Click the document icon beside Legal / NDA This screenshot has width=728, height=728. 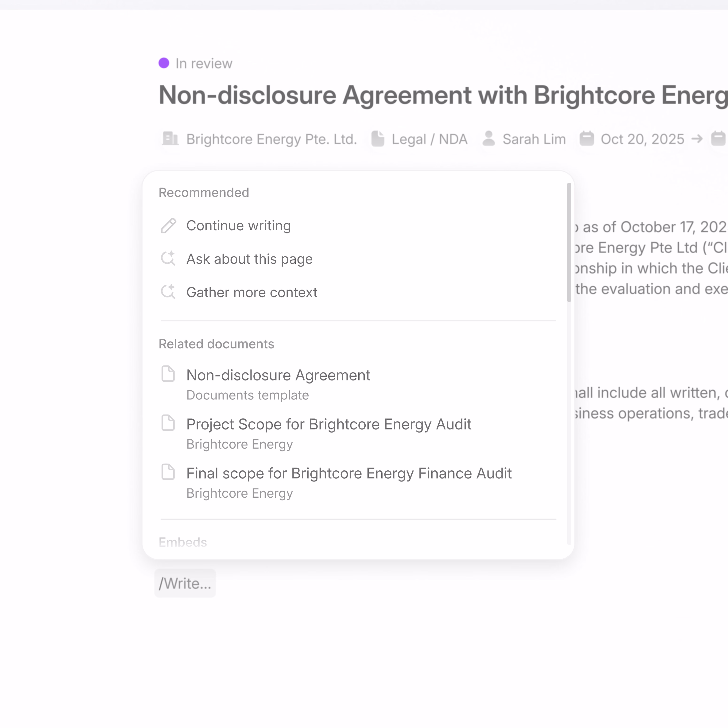(x=378, y=139)
